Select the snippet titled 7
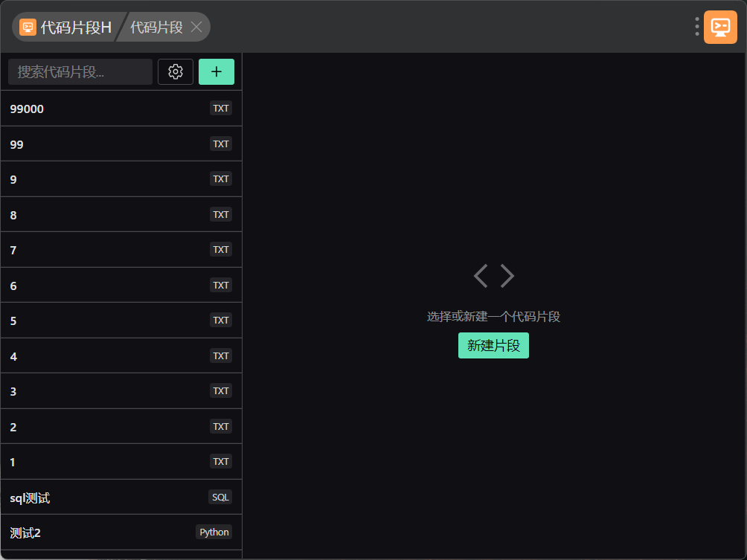 (121, 250)
